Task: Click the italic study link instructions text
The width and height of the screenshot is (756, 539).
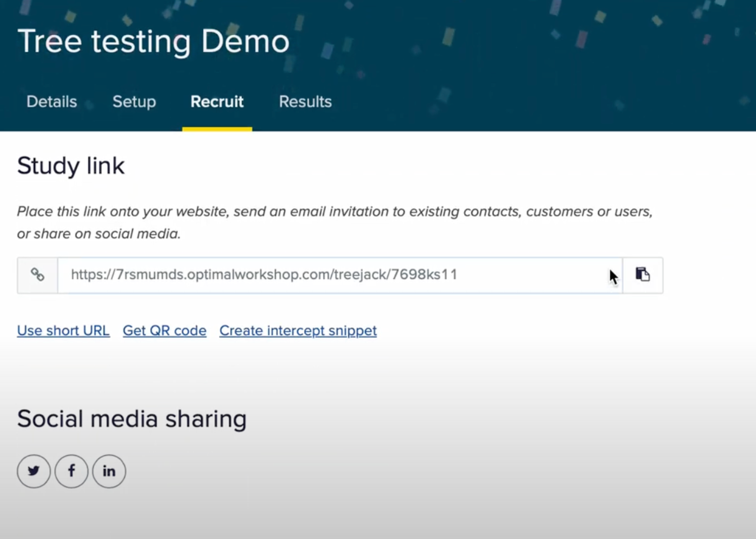Action: (x=335, y=212)
